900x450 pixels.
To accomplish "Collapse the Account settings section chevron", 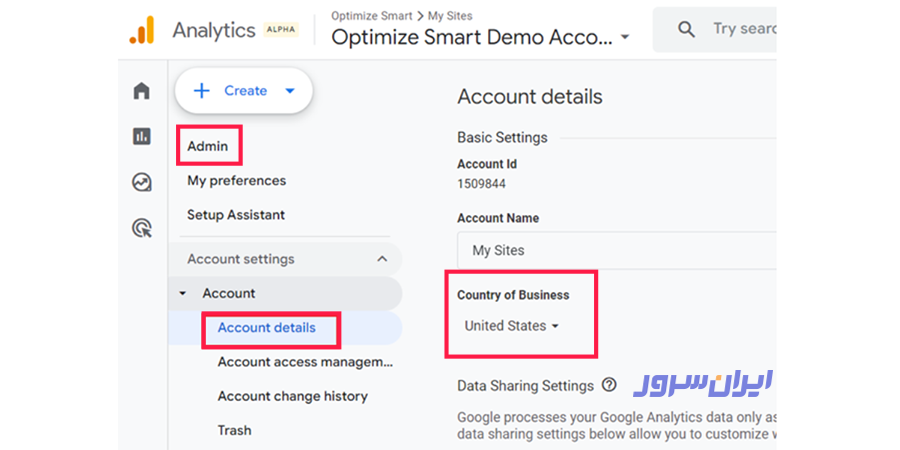I will point(382,259).
